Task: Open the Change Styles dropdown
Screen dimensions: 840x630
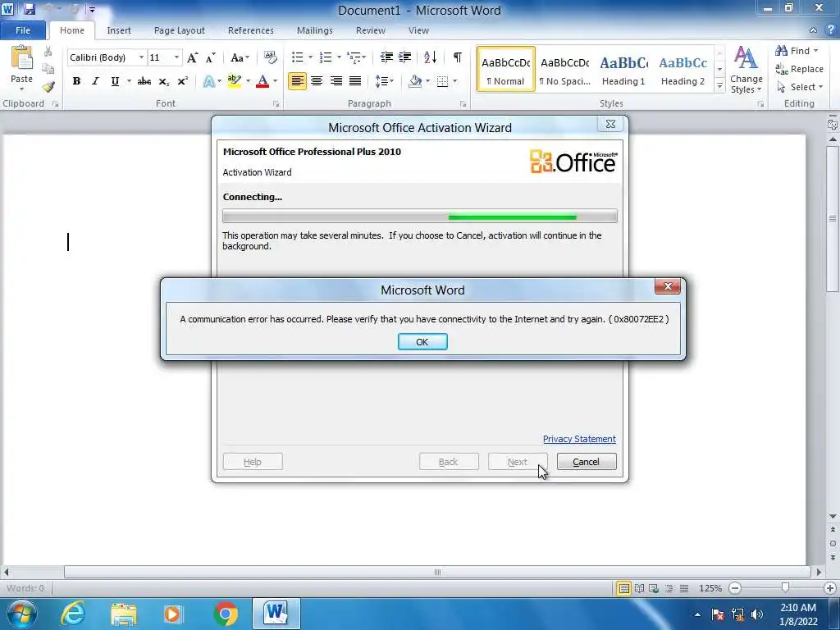Action: click(x=746, y=71)
